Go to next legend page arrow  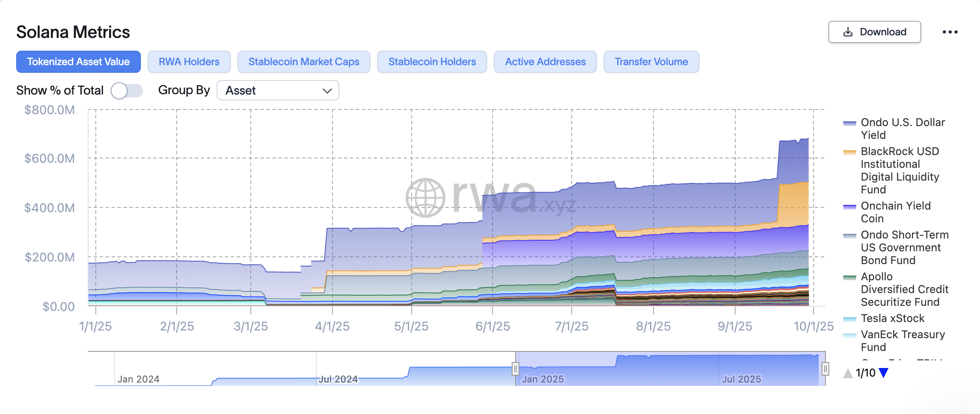[884, 373]
